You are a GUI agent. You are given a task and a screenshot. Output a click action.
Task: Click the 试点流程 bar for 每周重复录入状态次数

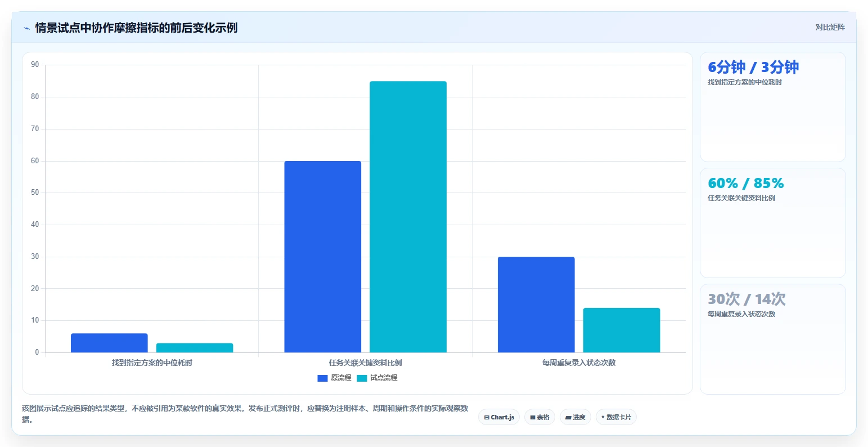(x=622, y=330)
